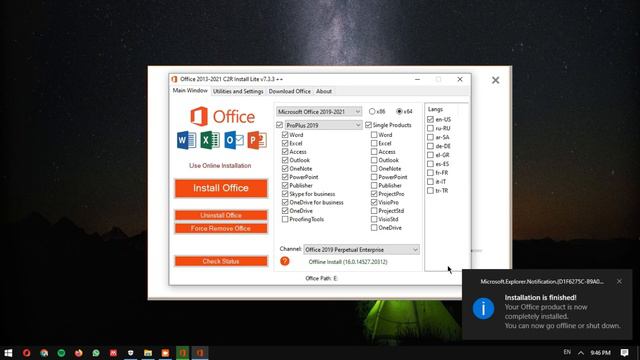This screenshot has width=640, height=360.
Task: Open the Microsoft Office 2019-2021 version dropdown
Action: (319, 111)
